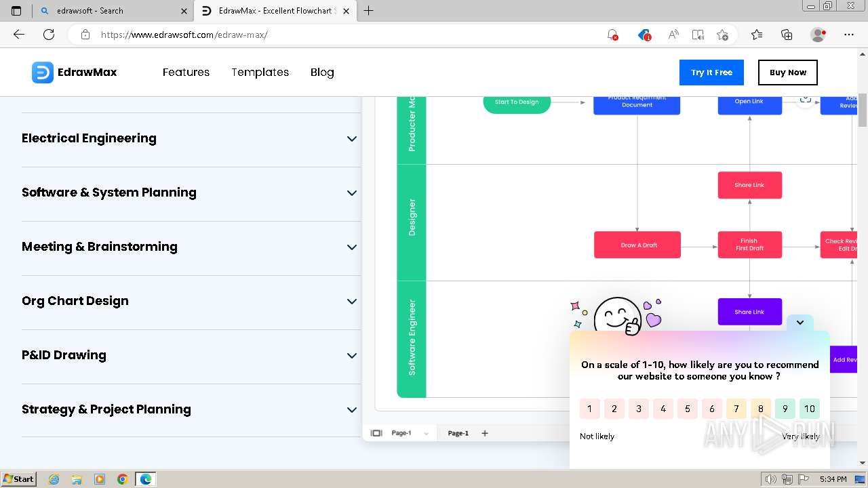Open Action Center flag icon
Screen dimensions: 868x488
[x=802, y=479]
